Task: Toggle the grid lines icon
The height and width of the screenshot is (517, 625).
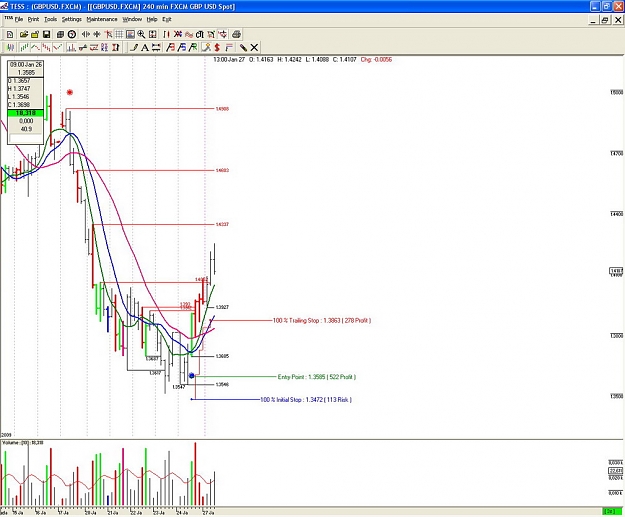Action: [x=119, y=34]
